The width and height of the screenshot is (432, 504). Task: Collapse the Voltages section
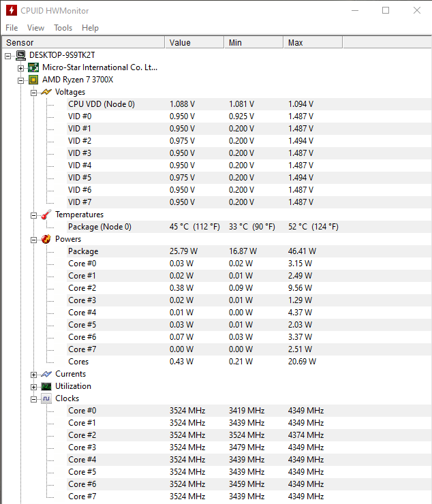coord(34,93)
